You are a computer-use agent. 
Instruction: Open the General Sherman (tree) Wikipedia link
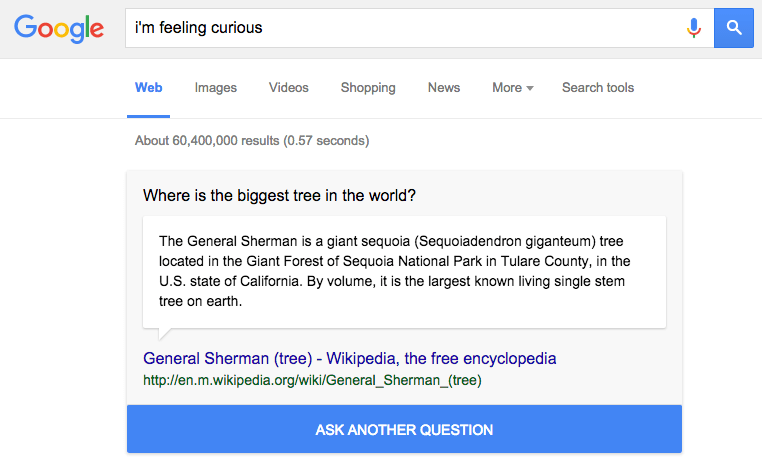(349, 358)
